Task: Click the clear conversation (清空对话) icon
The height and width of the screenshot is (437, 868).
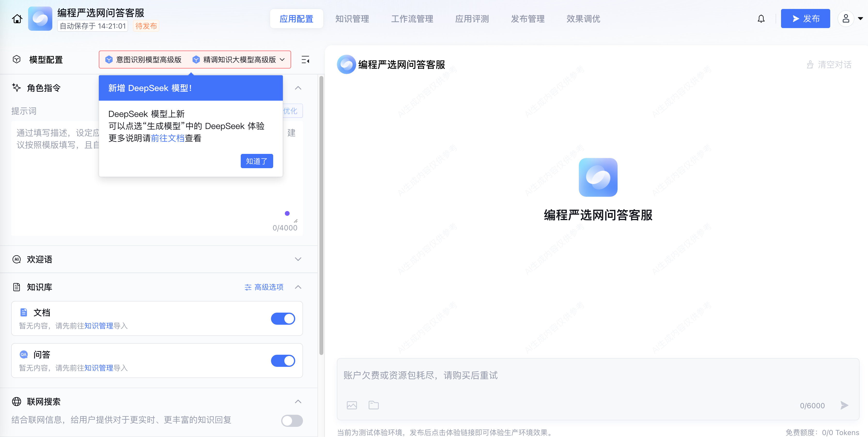Action: (x=810, y=65)
